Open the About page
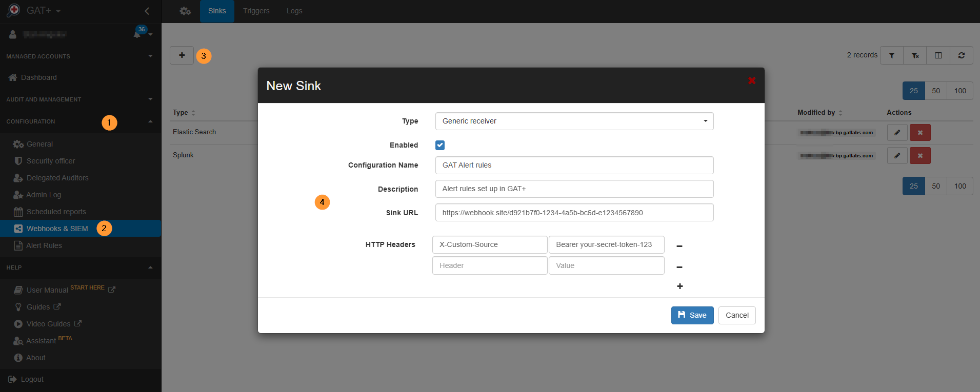 click(36, 358)
